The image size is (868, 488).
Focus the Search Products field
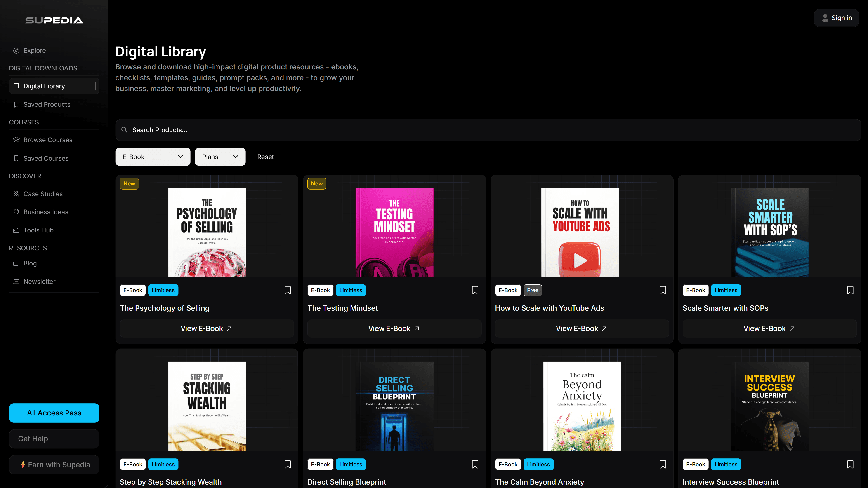click(x=488, y=130)
